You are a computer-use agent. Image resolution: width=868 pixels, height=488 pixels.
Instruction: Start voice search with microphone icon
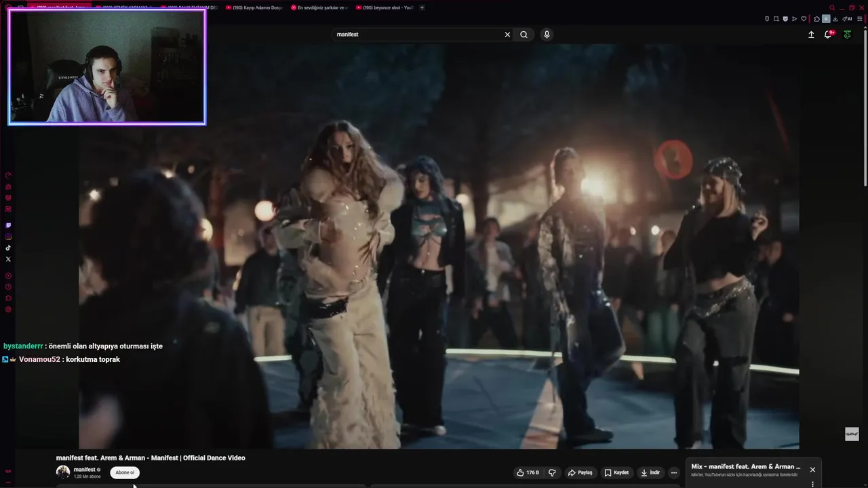point(547,35)
